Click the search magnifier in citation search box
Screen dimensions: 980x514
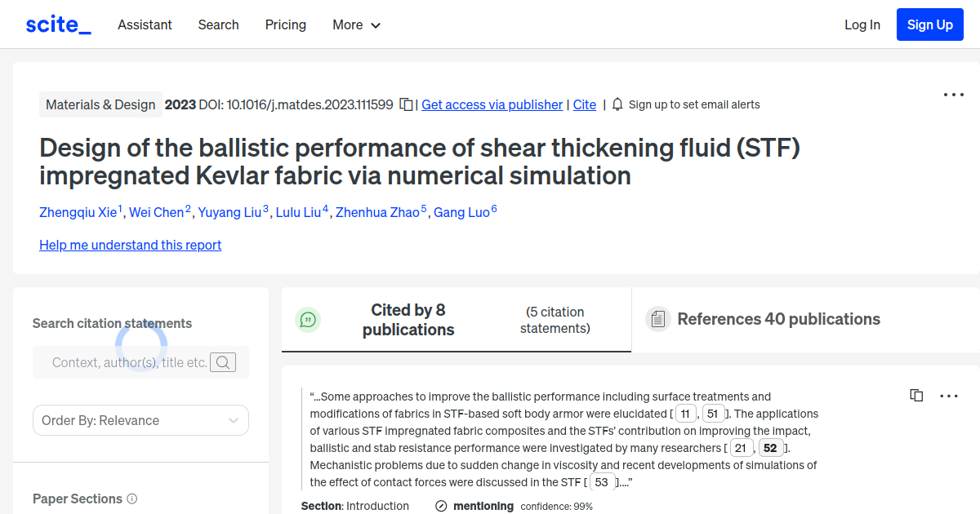tap(222, 362)
